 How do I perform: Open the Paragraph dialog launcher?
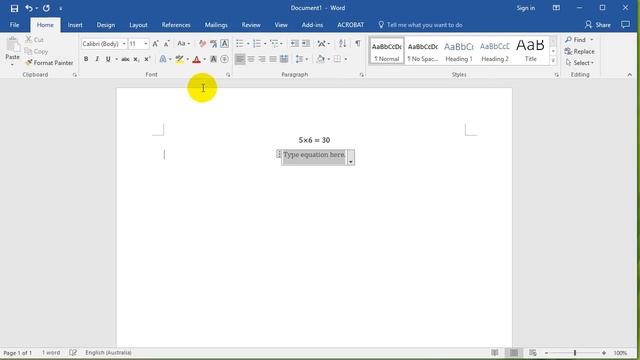[x=361, y=75]
